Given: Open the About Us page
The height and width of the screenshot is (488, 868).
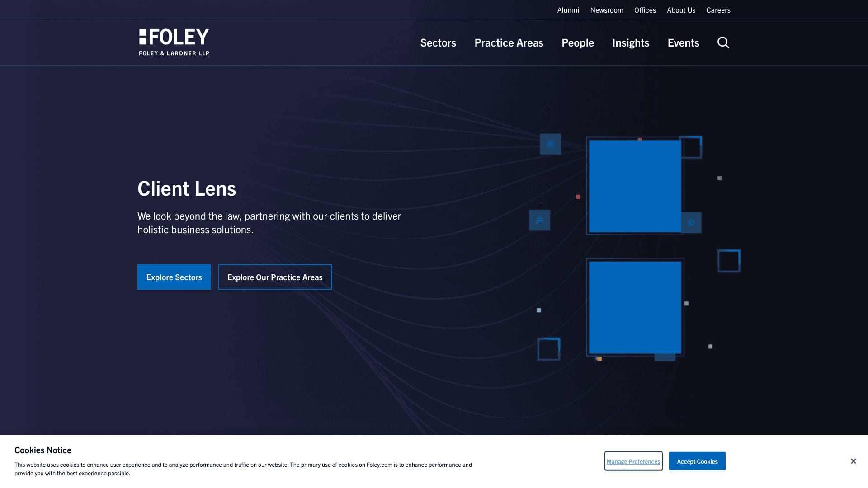Looking at the screenshot, I should tap(680, 9).
